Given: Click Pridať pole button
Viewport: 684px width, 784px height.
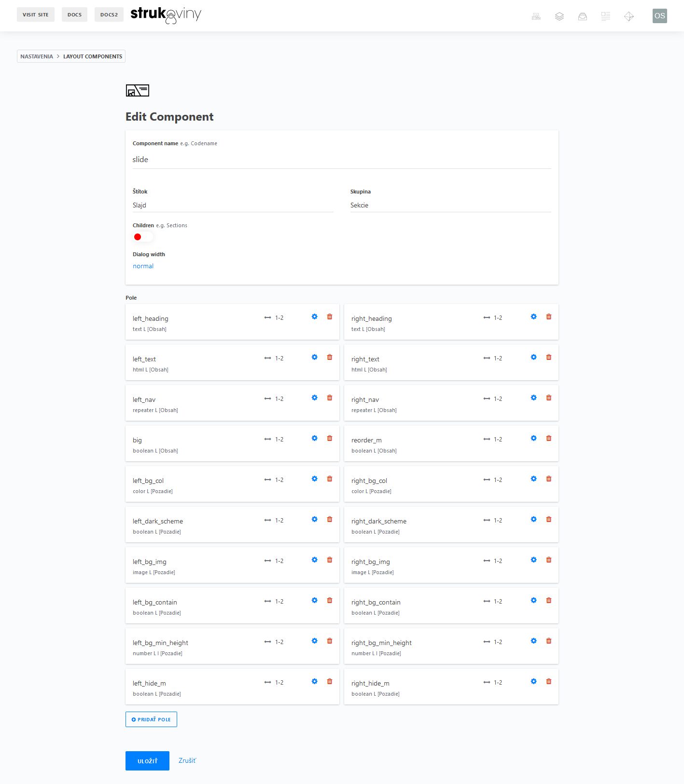Looking at the screenshot, I should coord(151,719).
